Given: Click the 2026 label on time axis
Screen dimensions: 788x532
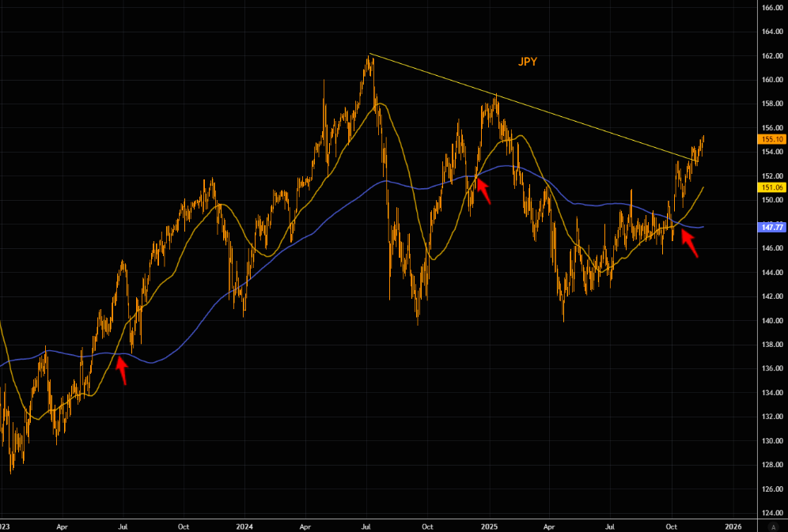Looking at the screenshot, I should (733, 526).
